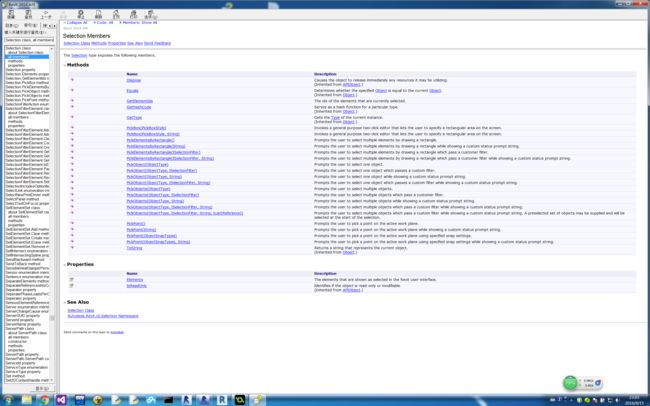Image resolution: width=650 pixels, height=406 pixels.
Task: Open the GetHashCode method link
Action: tap(139, 107)
